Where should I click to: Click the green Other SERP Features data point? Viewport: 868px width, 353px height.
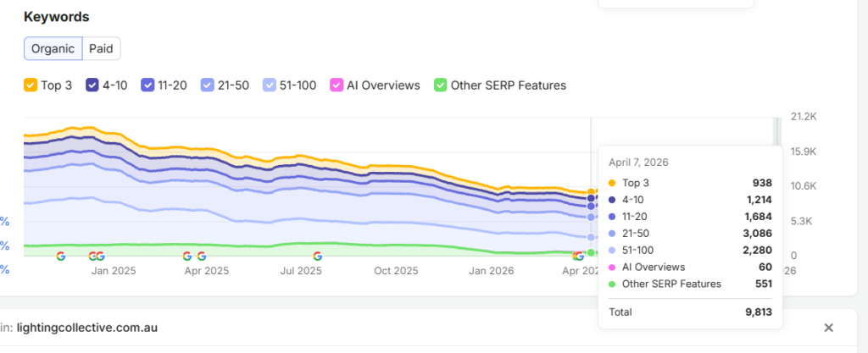click(x=591, y=252)
